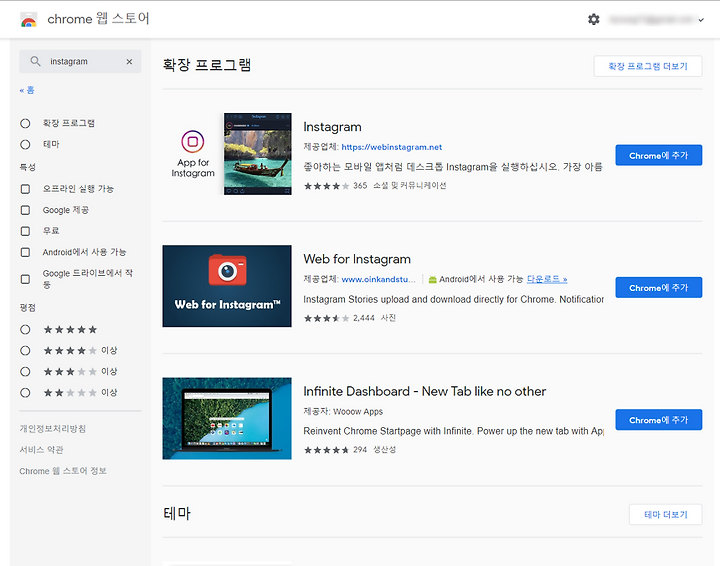Visit the www.oinkandstu... provider link
Image resolution: width=720 pixels, height=566 pixels.
point(378,279)
